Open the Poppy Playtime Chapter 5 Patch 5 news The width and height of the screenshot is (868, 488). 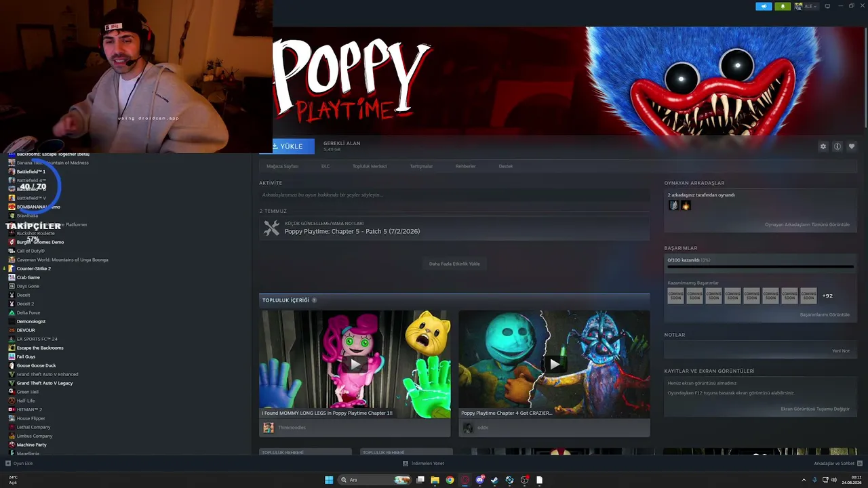click(352, 231)
